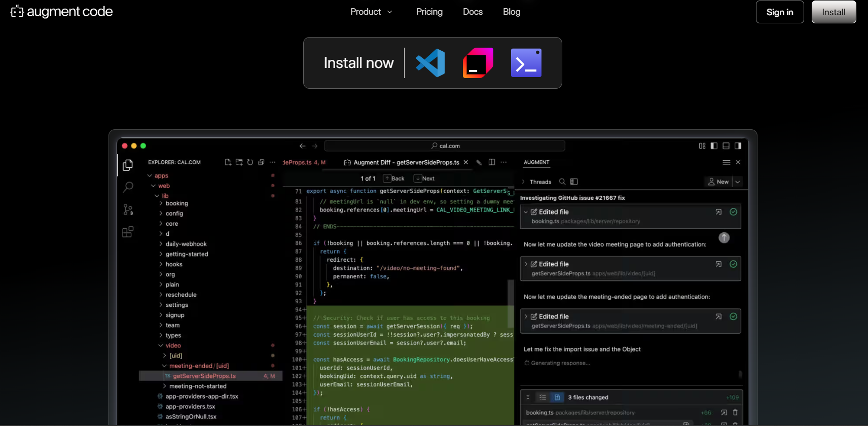The width and height of the screenshot is (868, 426).
Task: Open the Explorer files icon in sidebar
Action: pos(128,165)
